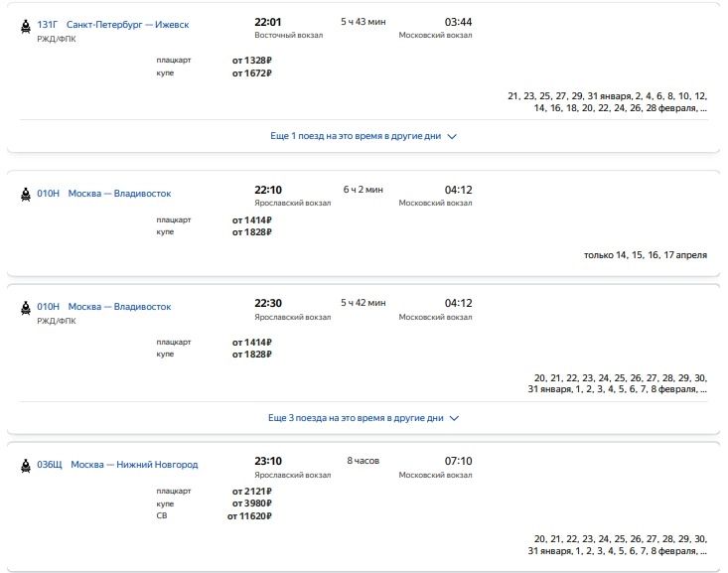728x573 pixels.
Task: Click the 23:10 departure time
Action: [x=268, y=461]
